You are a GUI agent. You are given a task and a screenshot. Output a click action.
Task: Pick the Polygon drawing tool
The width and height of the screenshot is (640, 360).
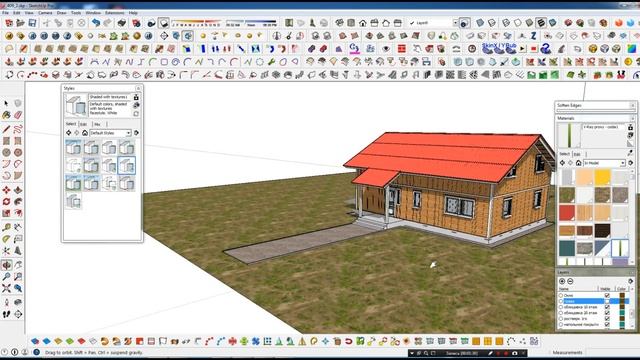[18, 152]
